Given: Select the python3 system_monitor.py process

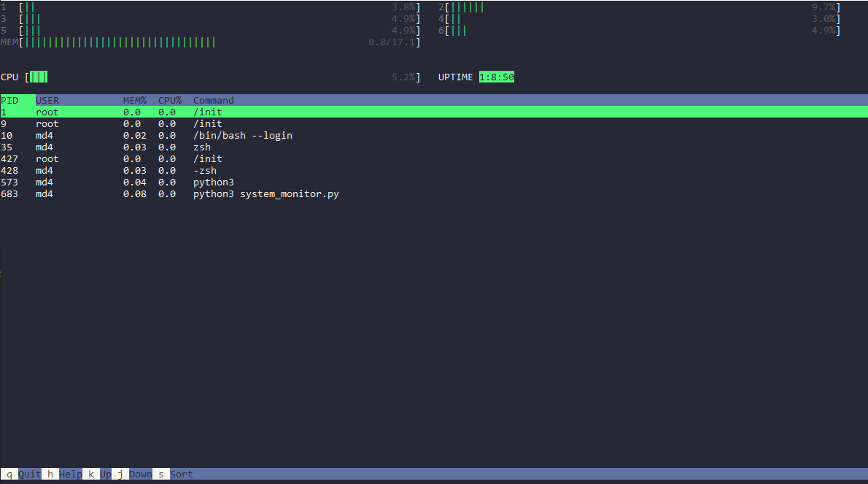Looking at the screenshot, I should pyautogui.click(x=434, y=194).
